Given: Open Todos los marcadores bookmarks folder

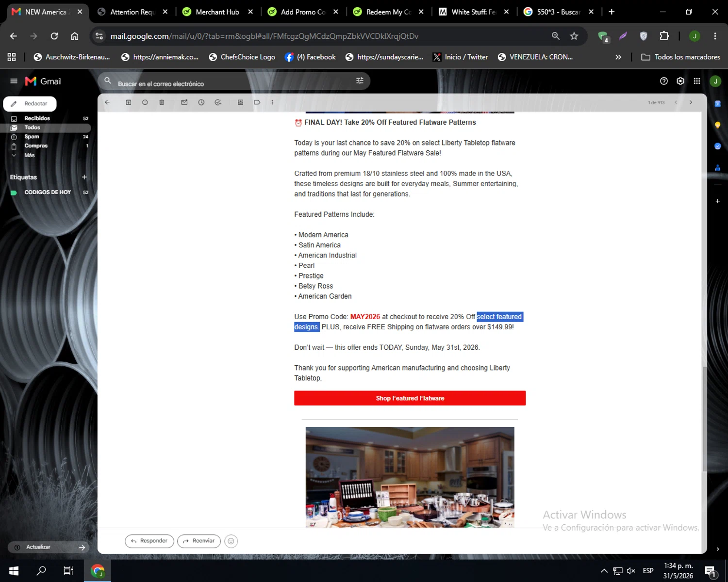Looking at the screenshot, I should (x=680, y=57).
